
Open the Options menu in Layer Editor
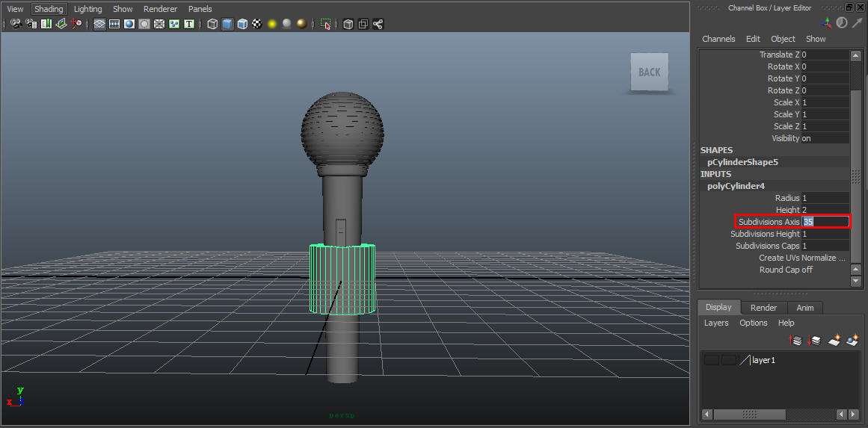click(754, 323)
